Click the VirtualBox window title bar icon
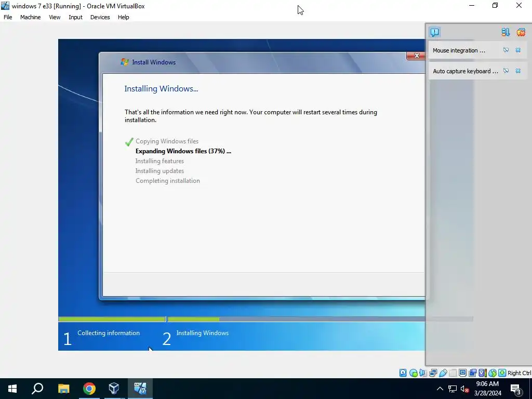The height and width of the screenshot is (399, 532). 5,5
